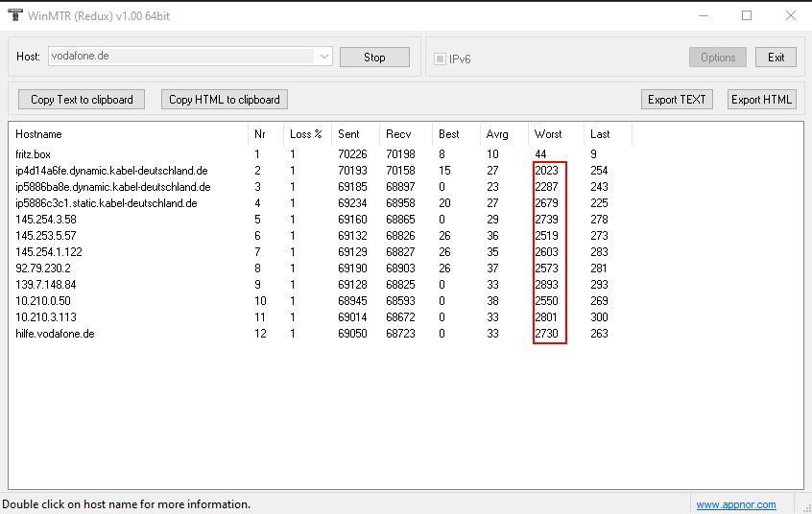Image resolution: width=812 pixels, height=514 pixels.
Task: Click Sent value 68945
Action: (352, 301)
